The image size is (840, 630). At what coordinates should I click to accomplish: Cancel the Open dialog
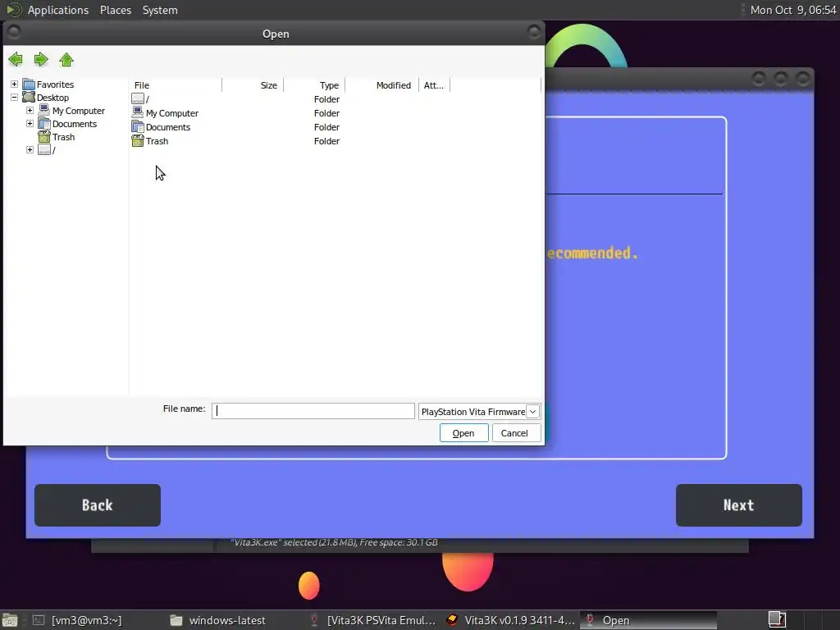[515, 433]
